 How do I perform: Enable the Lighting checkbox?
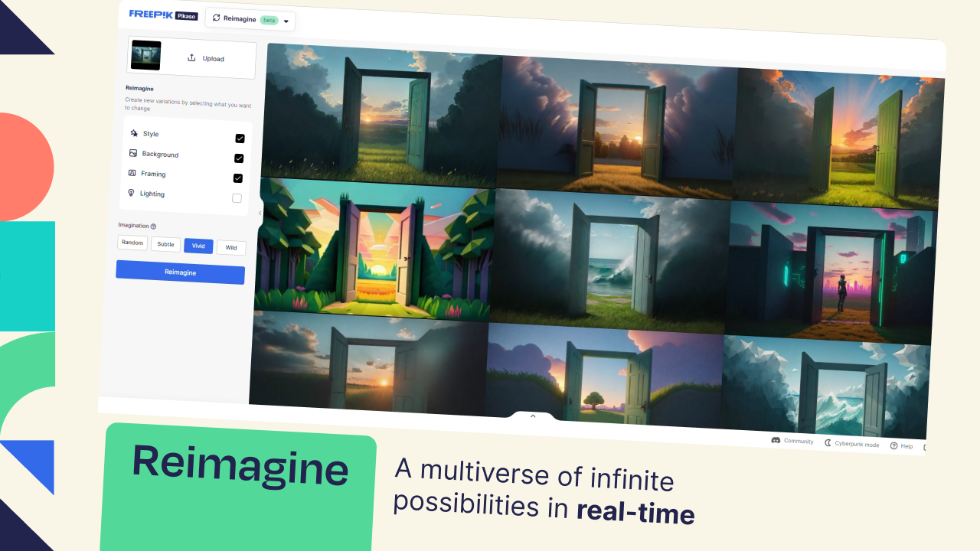pyautogui.click(x=237, y=198)
